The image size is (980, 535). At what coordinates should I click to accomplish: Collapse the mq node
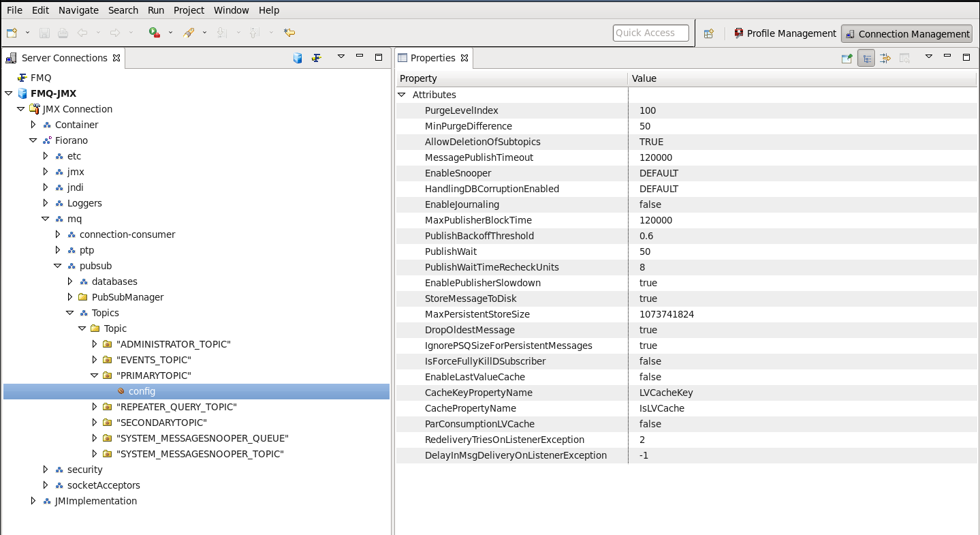click(46, 219)
